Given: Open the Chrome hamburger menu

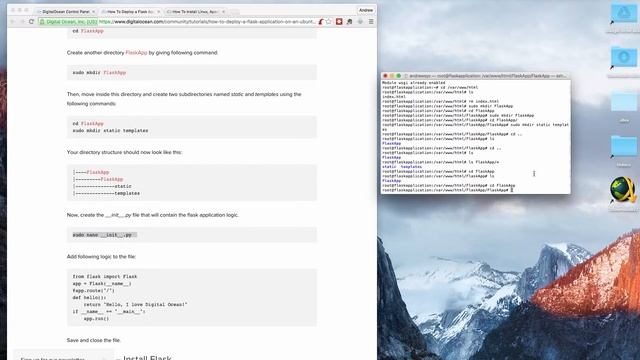Looking at the screenshot, I should click(x=371, y=22).
